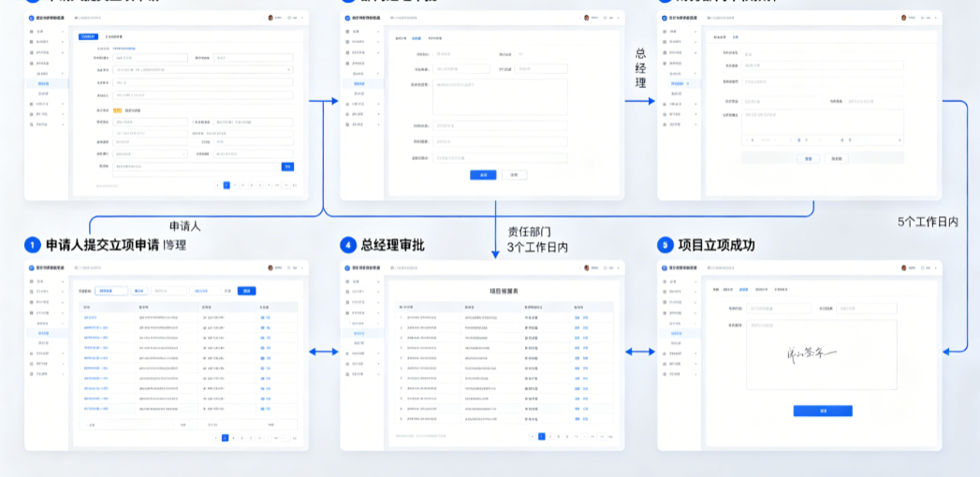
Task: Click first sidebar menu icon in 总经理审批 panel
Action: 347,282
